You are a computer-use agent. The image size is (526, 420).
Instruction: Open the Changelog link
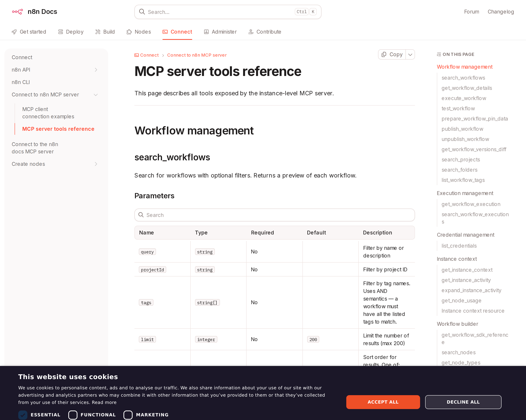point(501,12)
